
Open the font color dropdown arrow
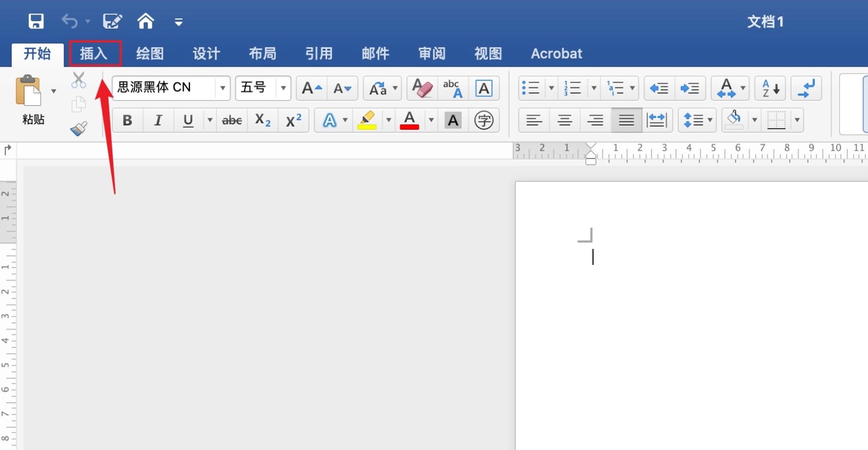click(431, 120)
